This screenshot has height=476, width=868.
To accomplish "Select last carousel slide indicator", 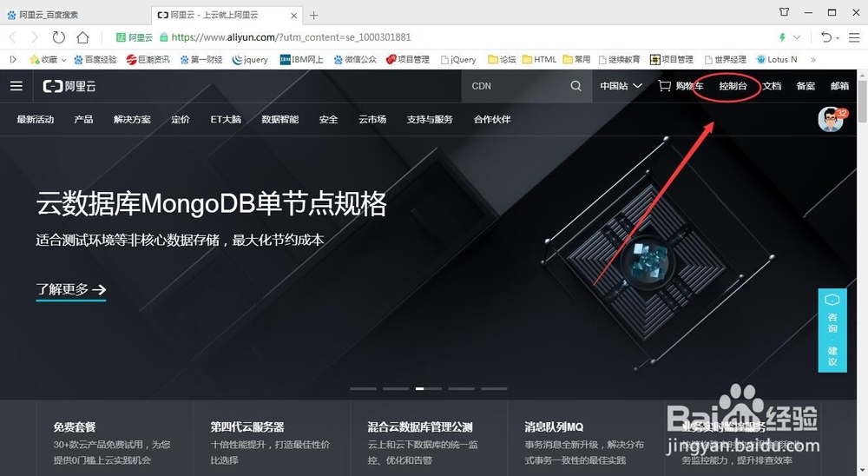I will 494,388.
